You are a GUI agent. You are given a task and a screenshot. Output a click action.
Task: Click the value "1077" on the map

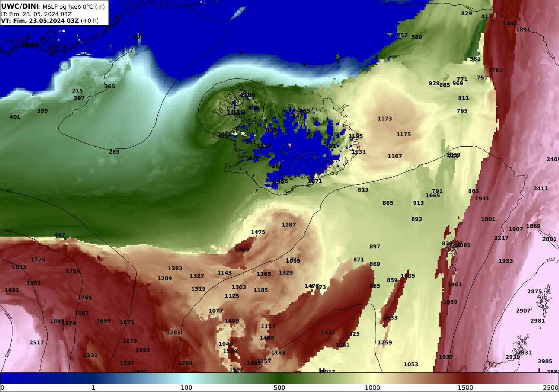click(216, 311)
